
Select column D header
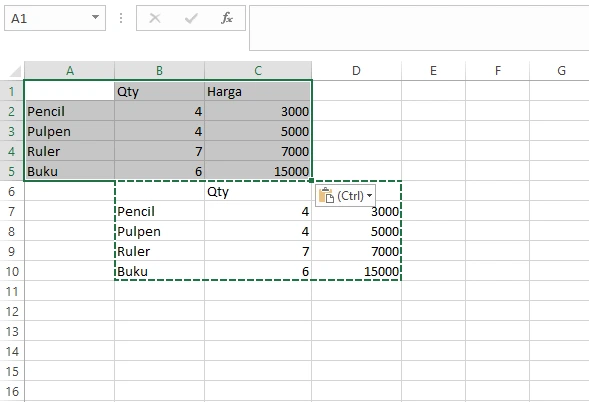[356, 71]
